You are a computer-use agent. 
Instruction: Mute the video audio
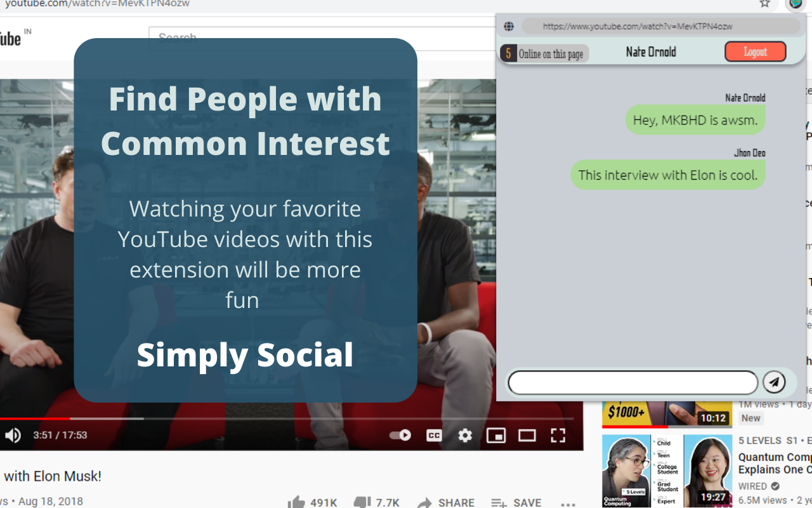click(x=13, y=436)
